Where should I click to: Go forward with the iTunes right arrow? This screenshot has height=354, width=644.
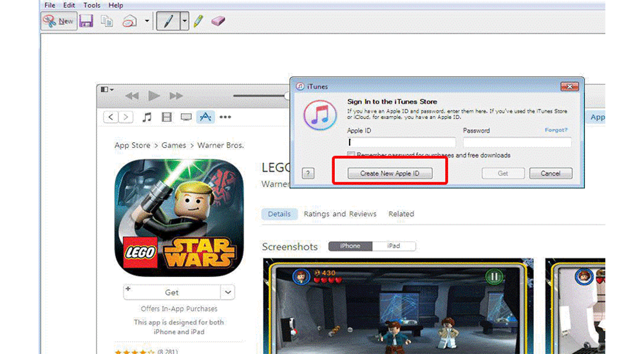126,117
